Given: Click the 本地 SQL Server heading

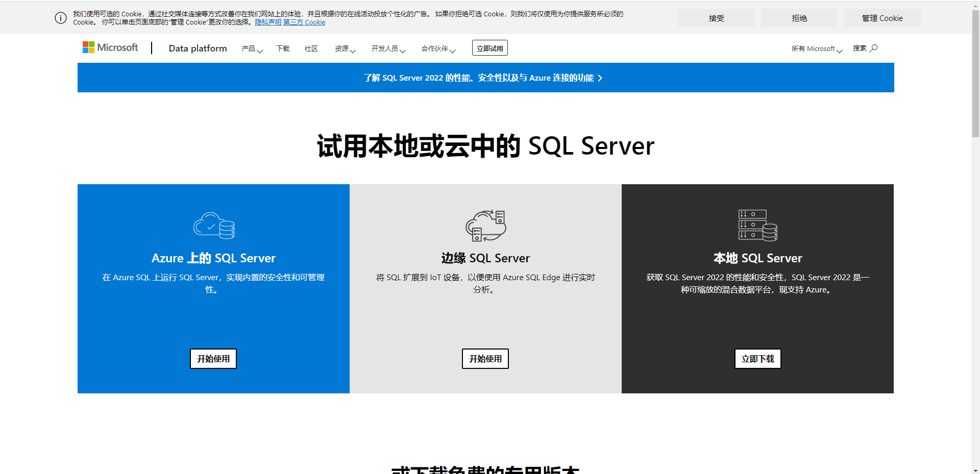Looking at the screenshot, I should (758, 258).
